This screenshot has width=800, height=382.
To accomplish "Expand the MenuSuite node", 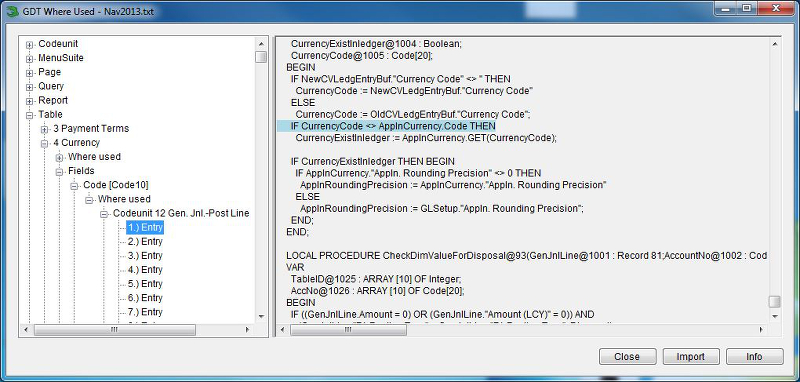I will [29, 59].
